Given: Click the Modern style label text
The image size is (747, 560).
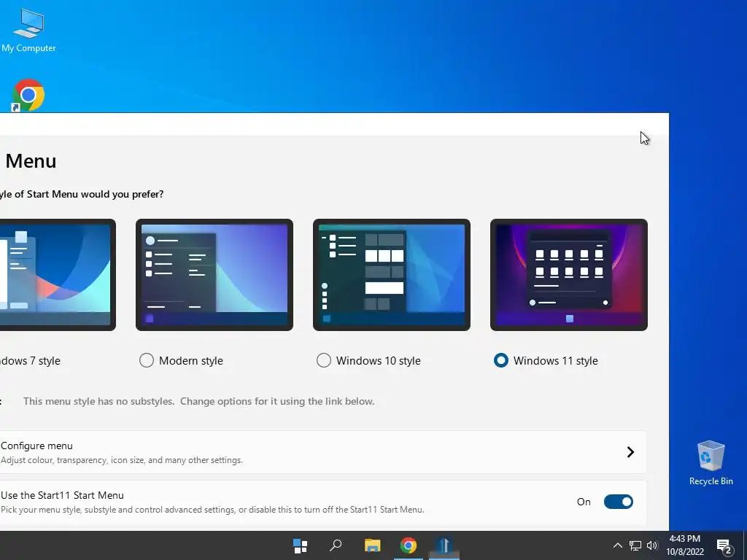Looking at the screenshot, I should click(x=191, y=361).
